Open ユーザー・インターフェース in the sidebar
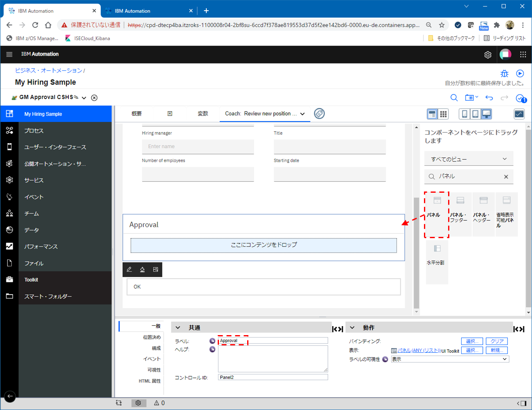The width and height of the screenshot is (532, 410). coord(56,147)
